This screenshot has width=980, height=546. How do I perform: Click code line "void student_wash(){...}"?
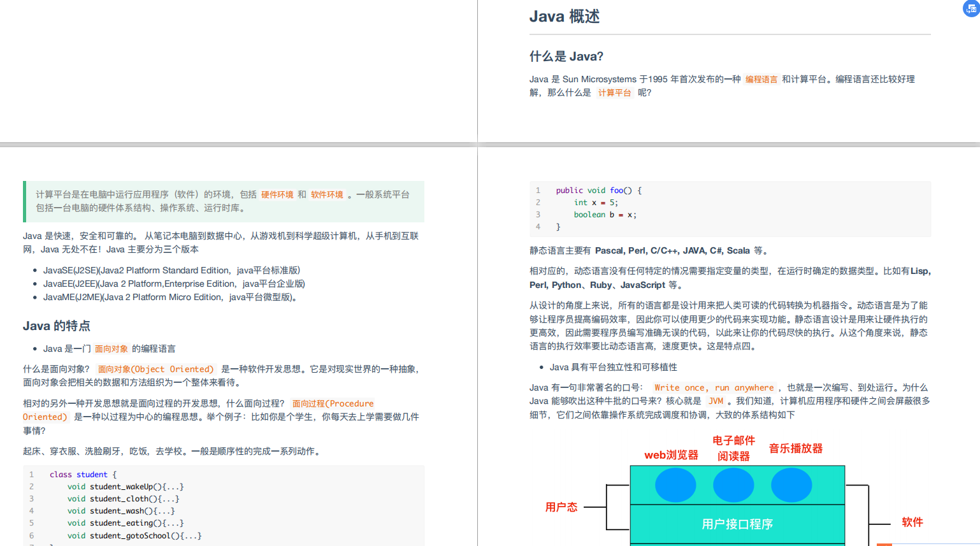[x=121, y=511]
